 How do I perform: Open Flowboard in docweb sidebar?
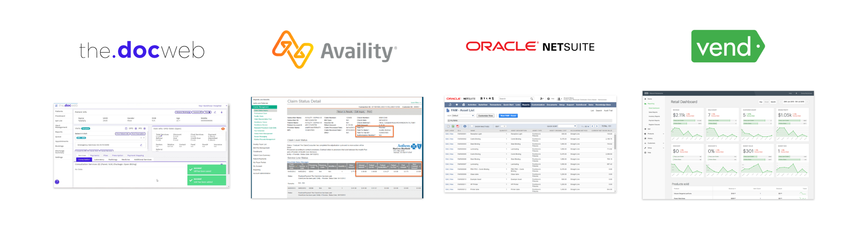pos(60,116)
